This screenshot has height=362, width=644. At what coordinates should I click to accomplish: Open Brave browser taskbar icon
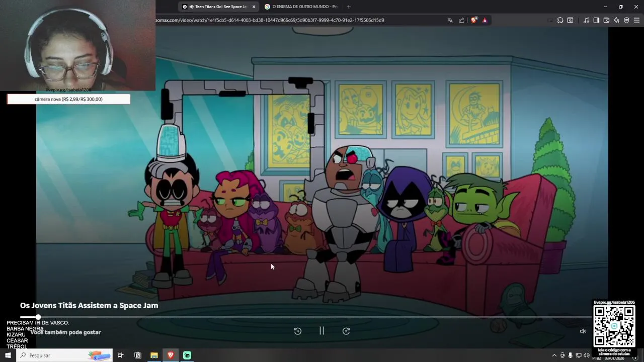(x=171, y=355)
